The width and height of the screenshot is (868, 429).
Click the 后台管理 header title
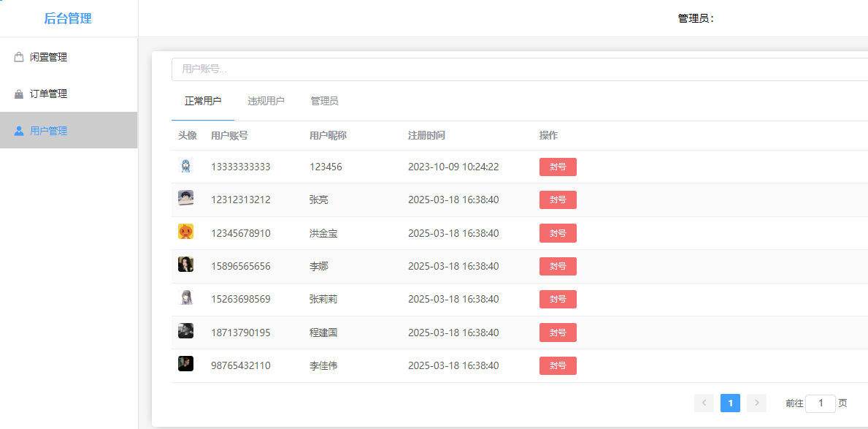[69, 18]
